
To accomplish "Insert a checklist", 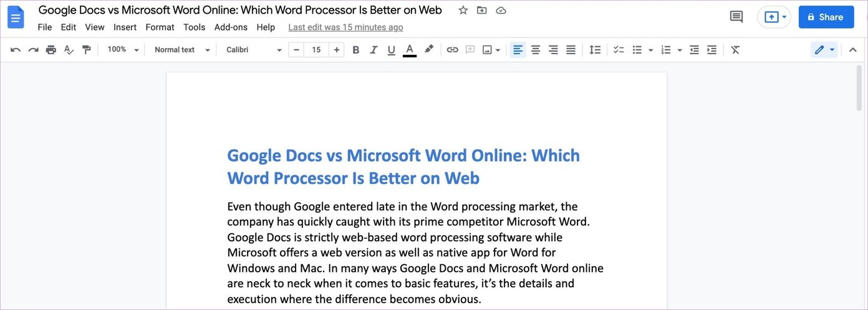I will coord(619,50).
